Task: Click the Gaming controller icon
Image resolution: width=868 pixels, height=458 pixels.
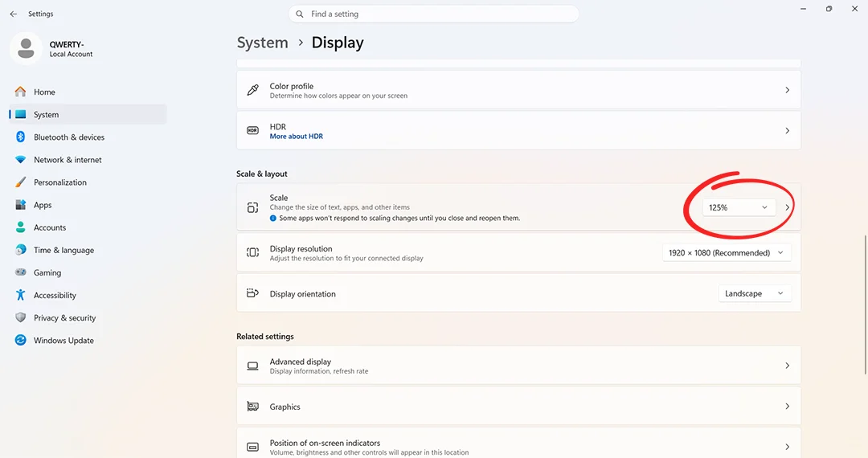Action: coord(20,272)
